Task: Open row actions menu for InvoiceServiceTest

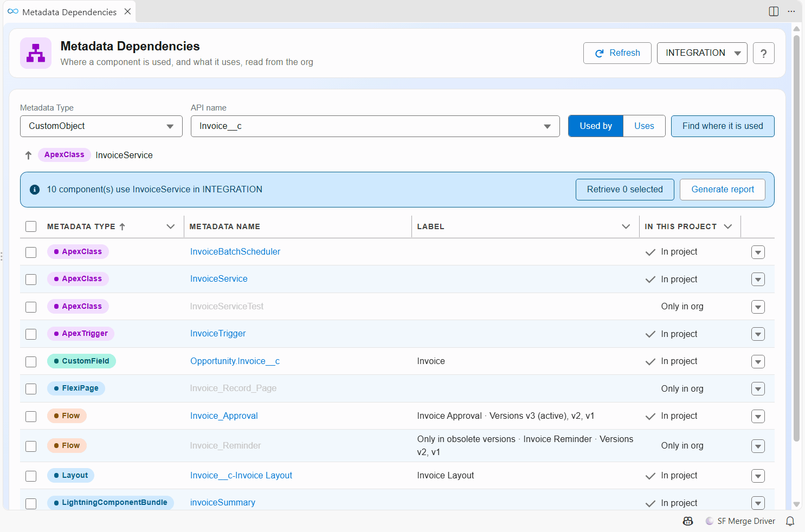Action: point(758,307)
